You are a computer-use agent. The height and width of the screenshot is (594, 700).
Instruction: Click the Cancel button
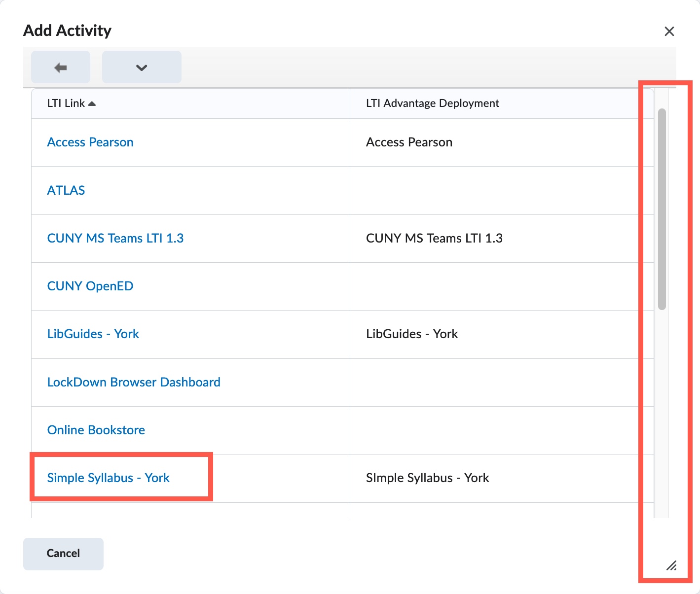tap(63, 554)
